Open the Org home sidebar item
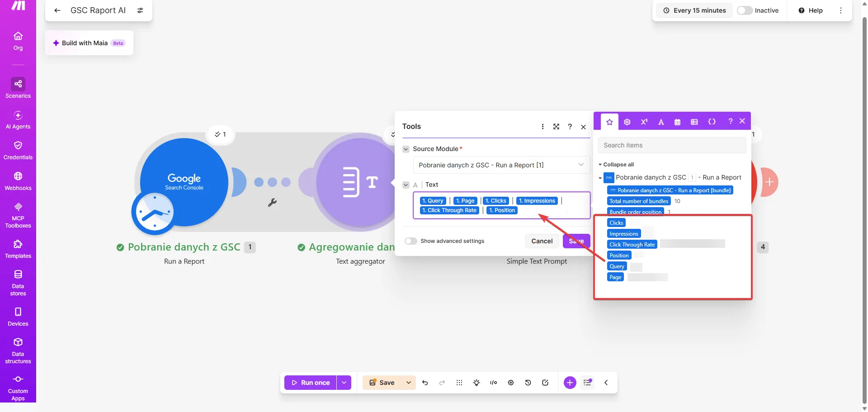The image size is (868, 412). pos(18,41)
